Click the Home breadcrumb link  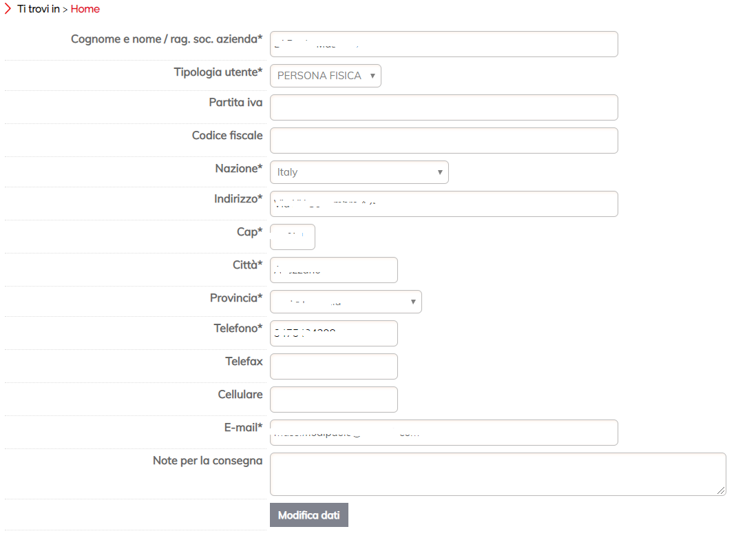pyautogui.click(x=85, y=9)
